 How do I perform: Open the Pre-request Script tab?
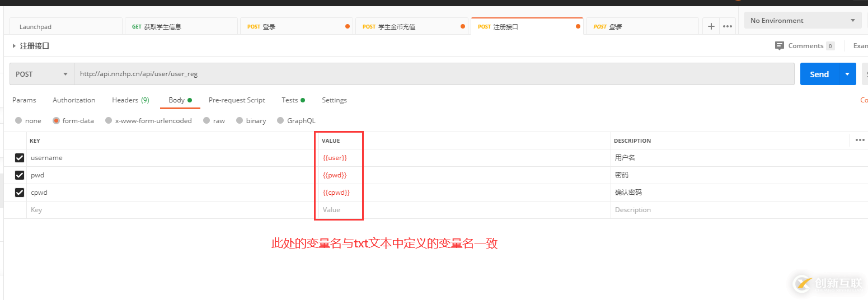coord(237,100)
